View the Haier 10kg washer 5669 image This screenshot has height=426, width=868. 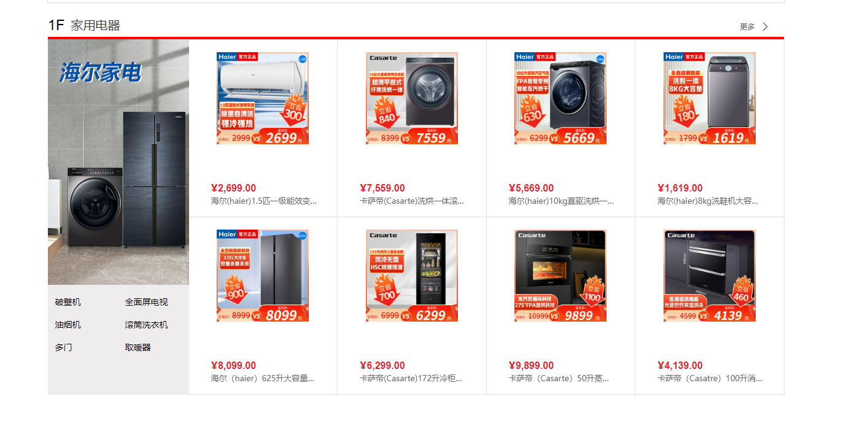point(560,98)
